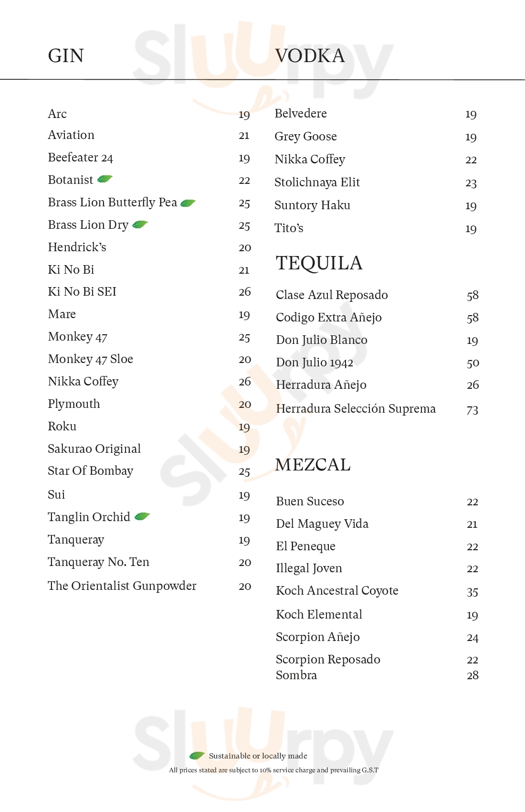Choose Koch Ancestral Coyote mezcal
Image resolution: width=525 pixels, height=812 pixels.
337,591
